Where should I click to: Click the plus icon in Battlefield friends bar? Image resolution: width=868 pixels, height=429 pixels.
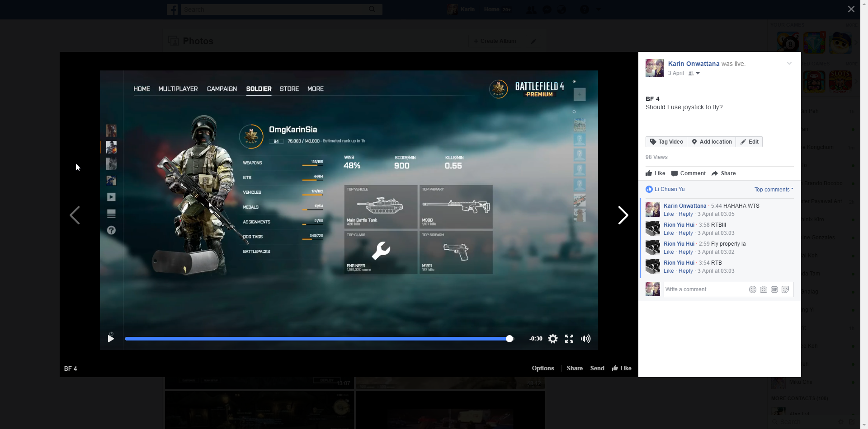580,94
